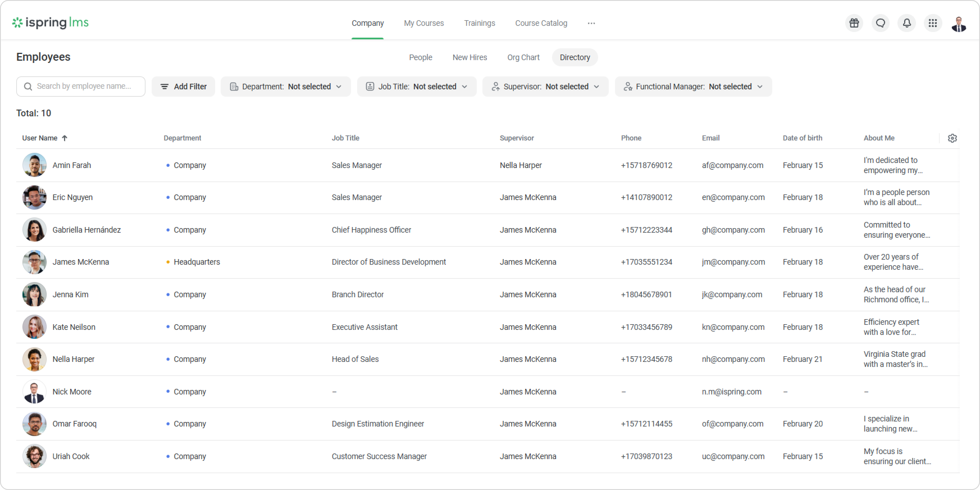Expand the Job Title filter dropdown
The width and height of the screenshot is (980, 490).
click(417, 87)
